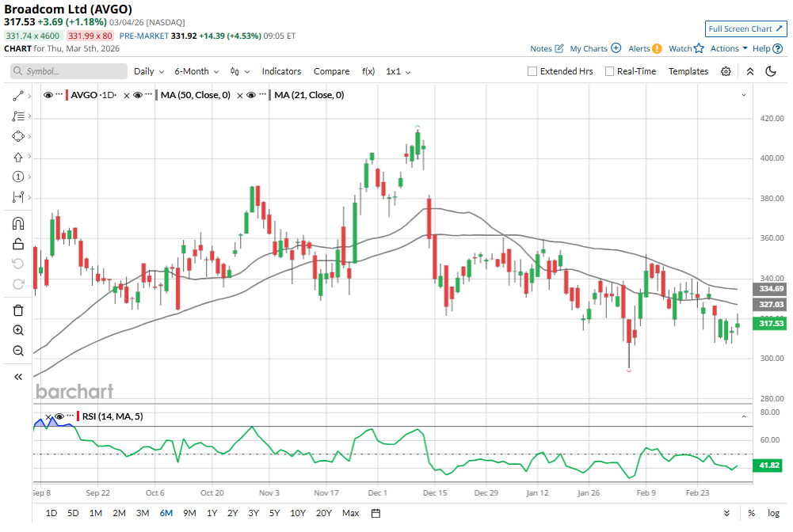This screenshot has width=793, height=532.
Task: Zoom in on the chart
Action: (x=18, y=330)
